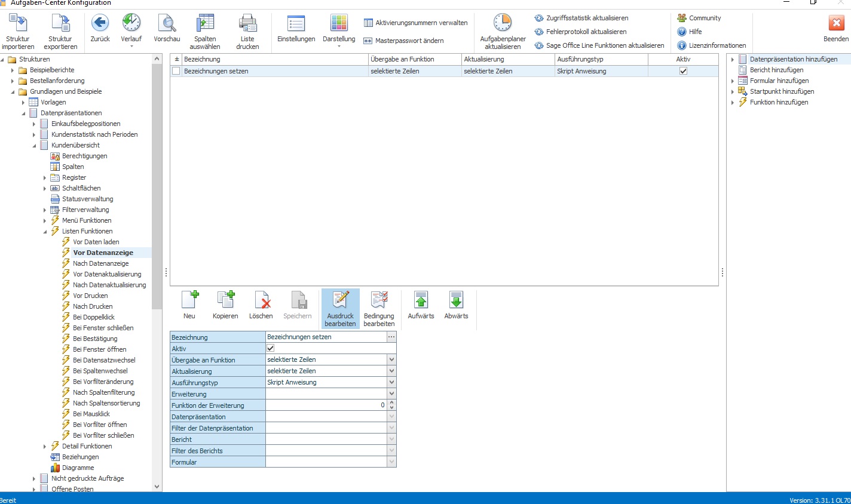Select Bei Doppelklick in Listen Funktionen
Screen dimensions: 851x504
click(94, 317)
